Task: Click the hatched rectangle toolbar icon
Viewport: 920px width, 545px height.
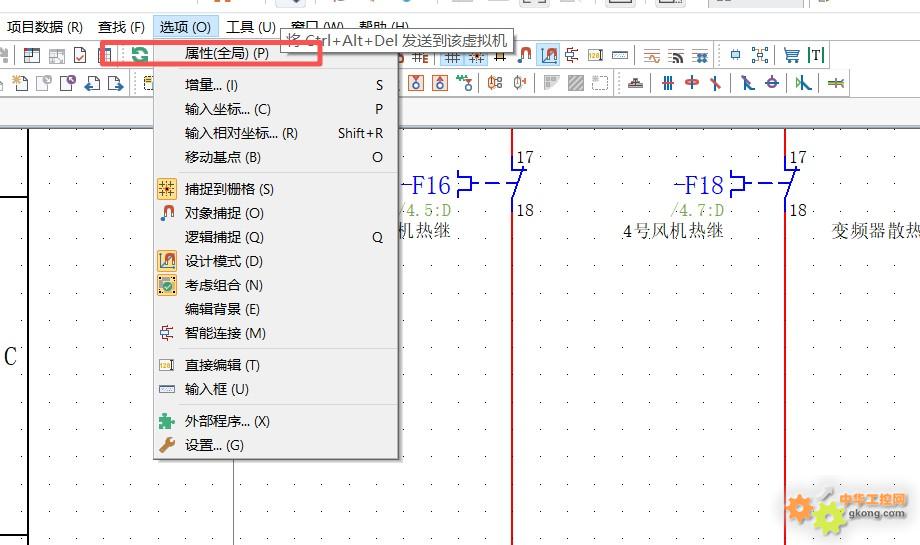Action: (576, 84)
